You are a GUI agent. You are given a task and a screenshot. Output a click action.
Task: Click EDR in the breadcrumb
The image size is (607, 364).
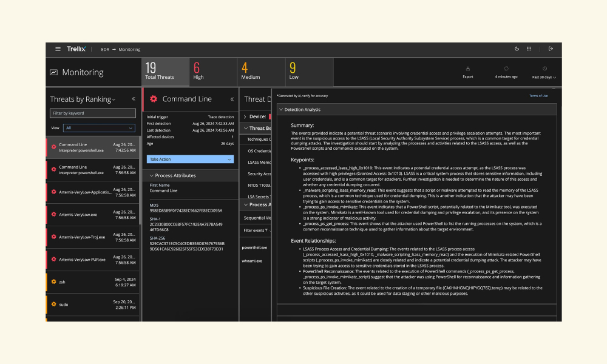(105, 50)
